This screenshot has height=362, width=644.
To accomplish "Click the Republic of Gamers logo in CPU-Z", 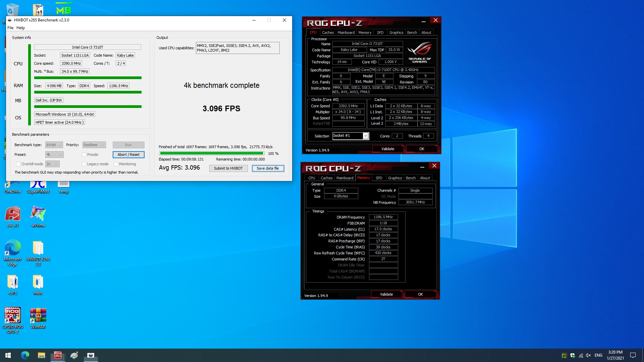I will (x=420, y=52).
